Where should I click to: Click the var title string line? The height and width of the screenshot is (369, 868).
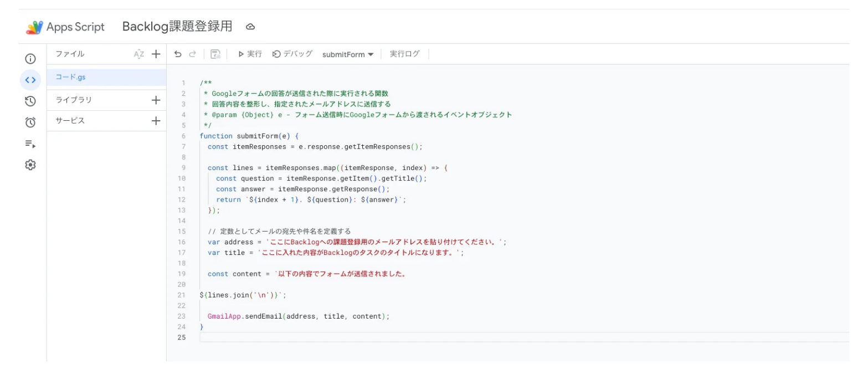336,253
